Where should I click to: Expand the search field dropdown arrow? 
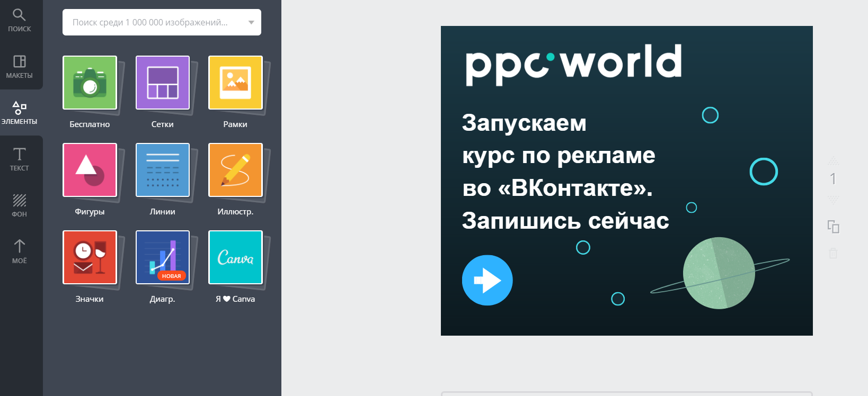251,22
